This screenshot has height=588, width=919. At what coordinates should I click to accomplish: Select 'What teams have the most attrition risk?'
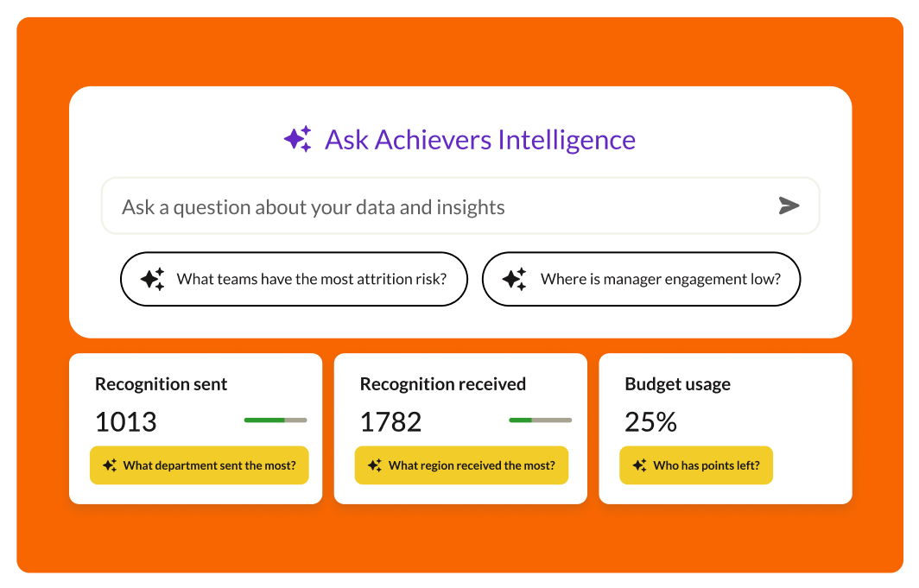coord(294,278)
